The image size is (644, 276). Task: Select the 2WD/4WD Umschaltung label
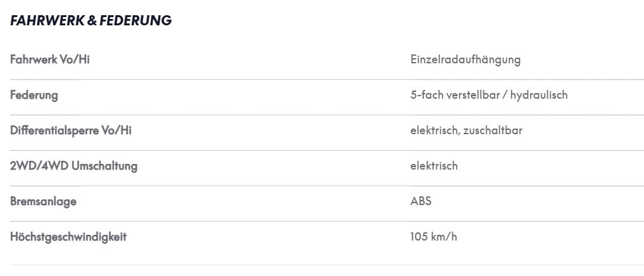[x=73, y=166]
